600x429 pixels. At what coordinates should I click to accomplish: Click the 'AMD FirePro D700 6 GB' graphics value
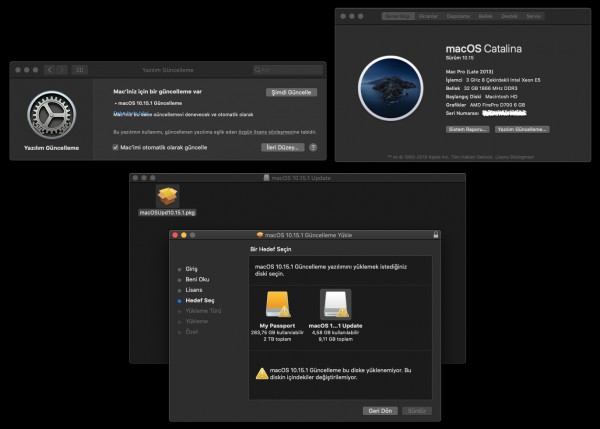[497, 105]
